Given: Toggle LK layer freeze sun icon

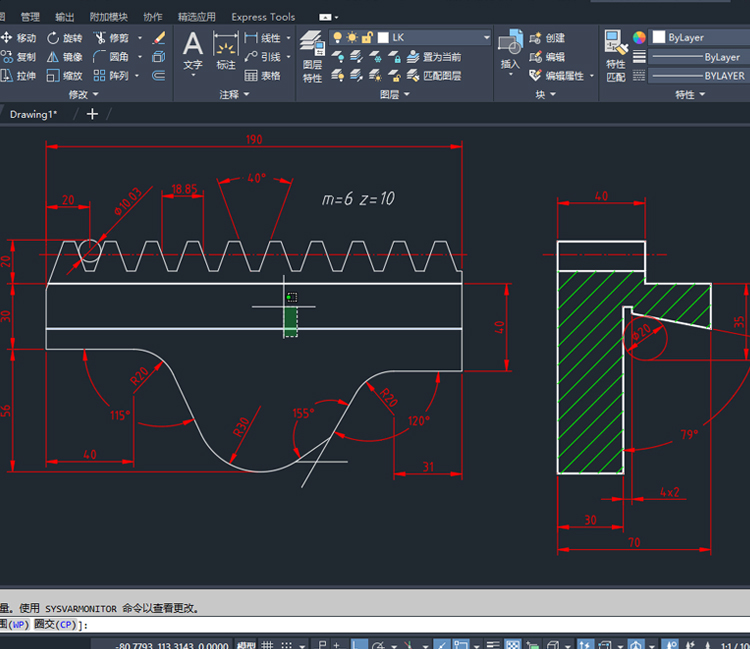Looking at the screenshot, I should 353,37.
